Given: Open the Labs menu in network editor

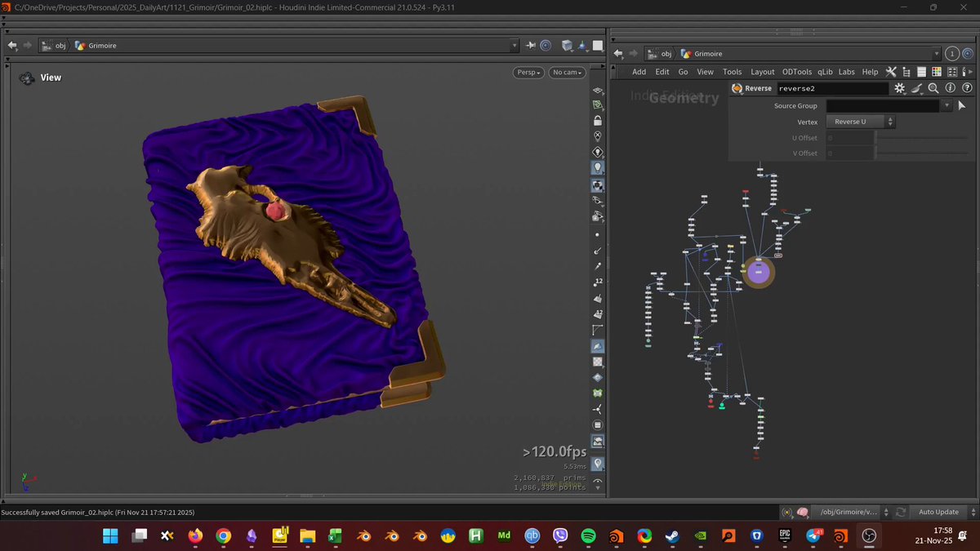Looking at the screenshot, I should (846, 72).
